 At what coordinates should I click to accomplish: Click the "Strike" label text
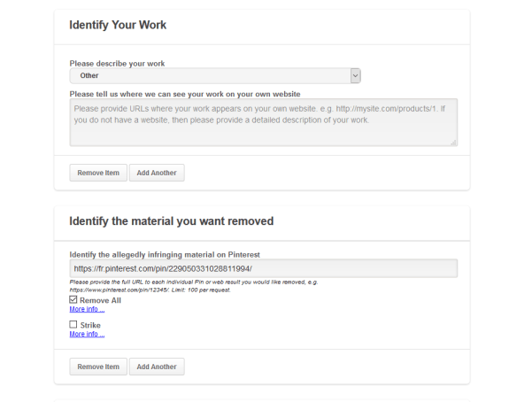90,325
